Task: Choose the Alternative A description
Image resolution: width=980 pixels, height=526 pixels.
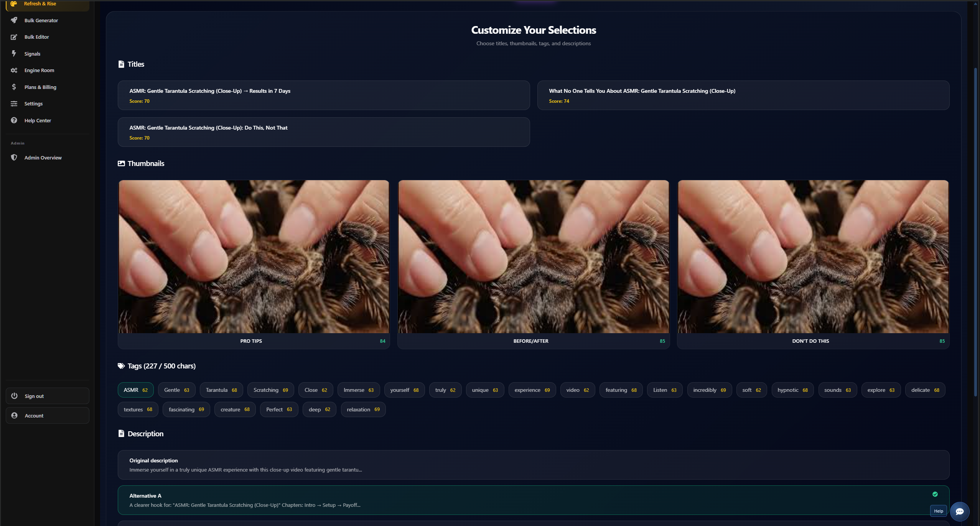Action: [533, 500]
